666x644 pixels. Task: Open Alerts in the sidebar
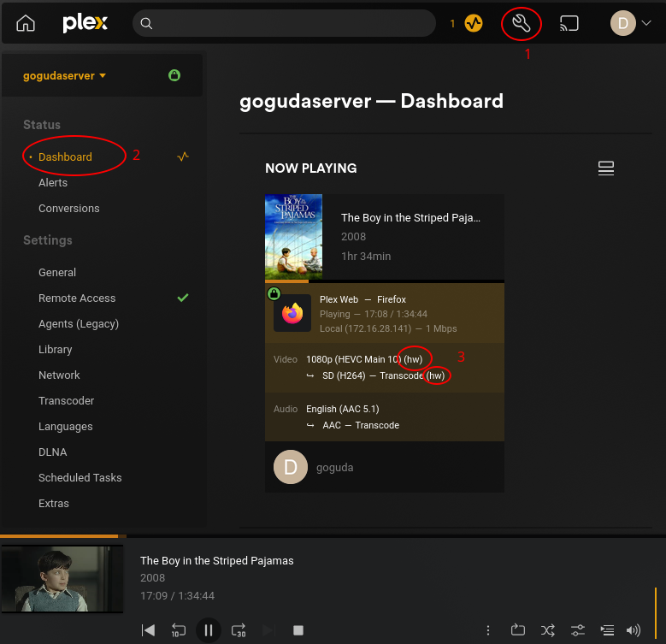coord(53,183)
